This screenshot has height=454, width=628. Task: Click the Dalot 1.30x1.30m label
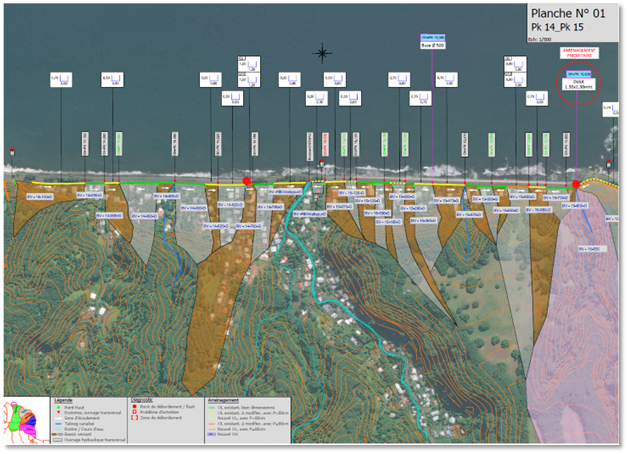578,84
